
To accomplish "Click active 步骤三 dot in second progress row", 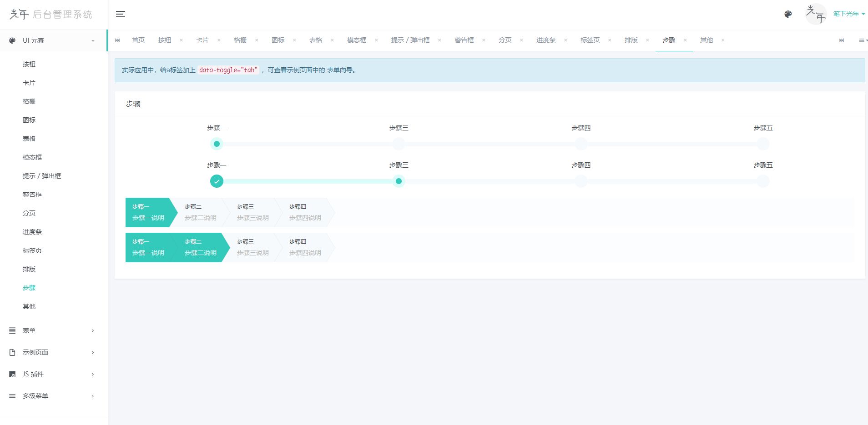I will point(399,181).
